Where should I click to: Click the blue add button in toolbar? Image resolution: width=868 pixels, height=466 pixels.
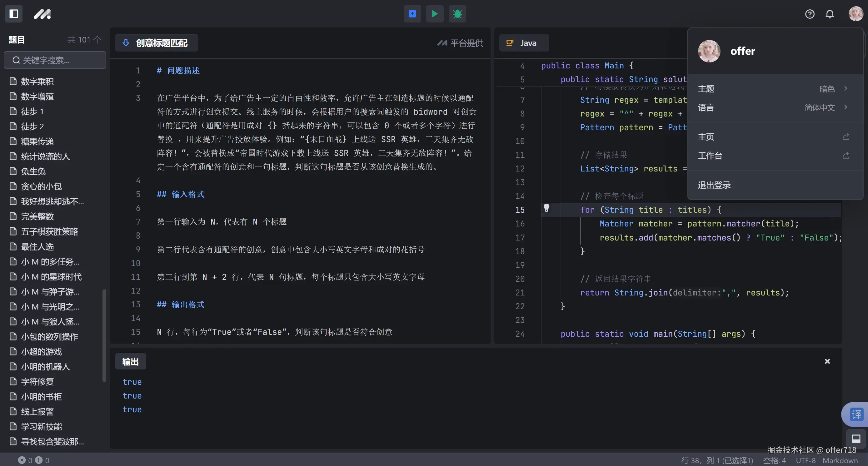pos(412,14)
